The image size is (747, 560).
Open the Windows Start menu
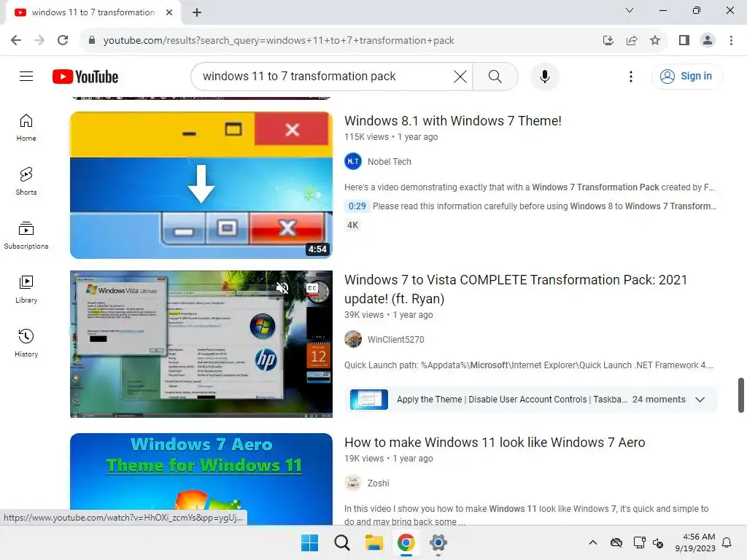(x=309, y=542)
